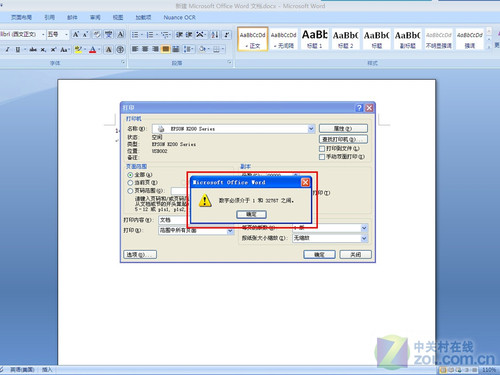Image resolution: width=500 pixels, height=375 pixels.
Task: Apply the 无间隔 style
Action: point(284,39)
